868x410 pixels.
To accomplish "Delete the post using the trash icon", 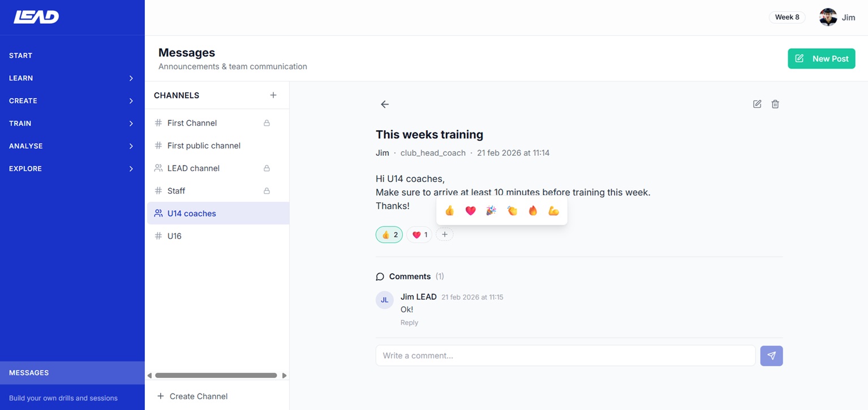I will [x=775, y=104].
